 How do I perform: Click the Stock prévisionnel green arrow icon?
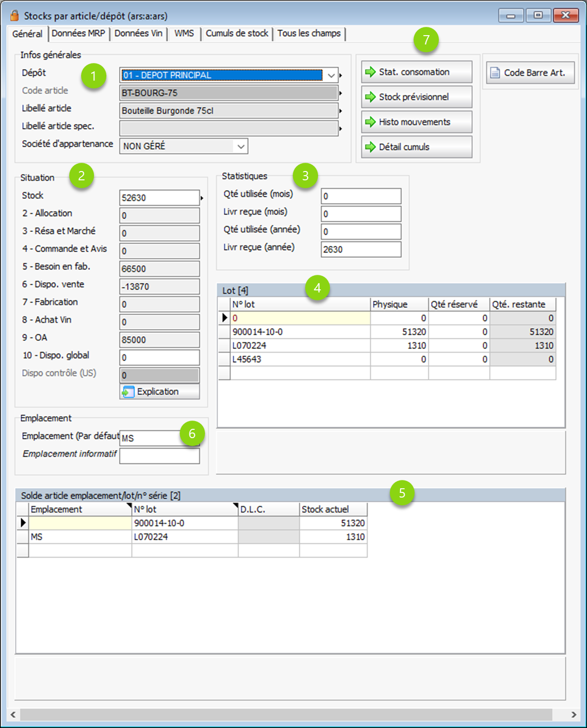tap(370, 97)
